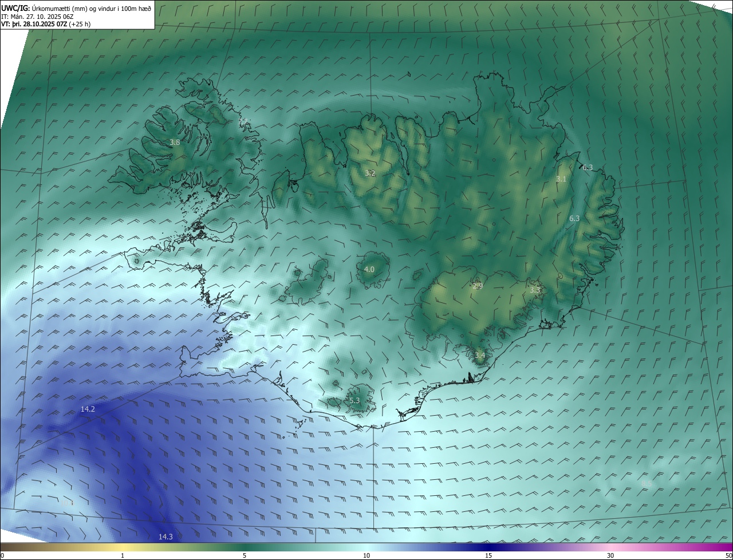Click the 15 tick on the color scale
Viewport: 733px width, 560px height.
click(x=488, y=555)
